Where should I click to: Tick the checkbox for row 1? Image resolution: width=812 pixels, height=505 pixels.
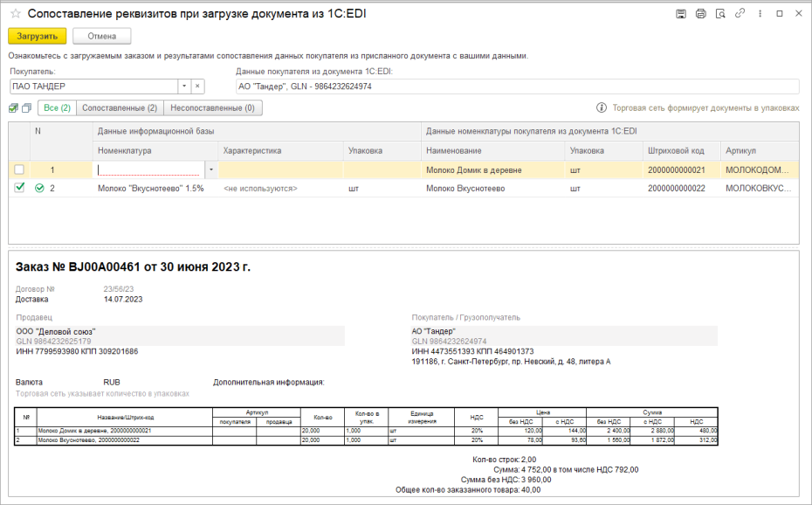[x=19, y=169]
